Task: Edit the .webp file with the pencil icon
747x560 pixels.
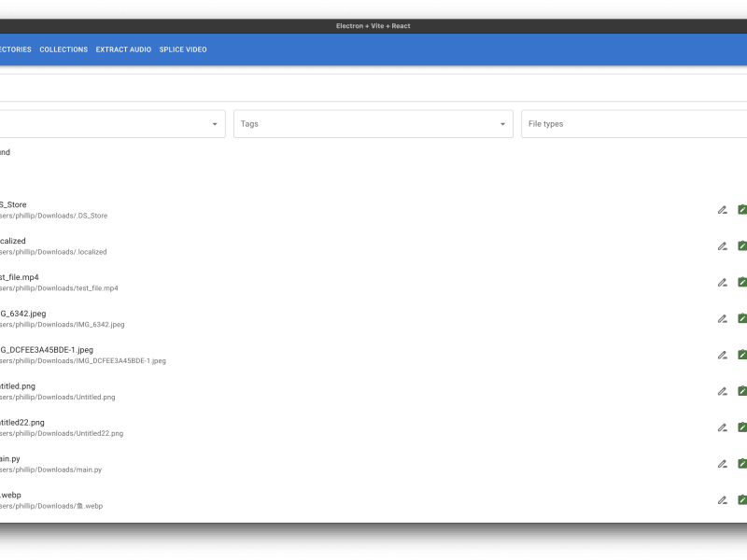Action: (x=722, y=500)
